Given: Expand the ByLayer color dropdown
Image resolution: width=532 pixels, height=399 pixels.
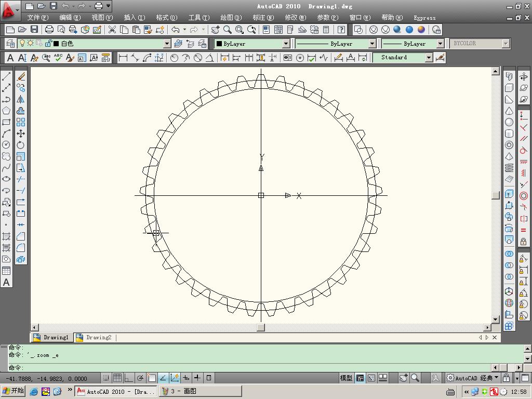Looking at the screenshot, I should 286,44.
